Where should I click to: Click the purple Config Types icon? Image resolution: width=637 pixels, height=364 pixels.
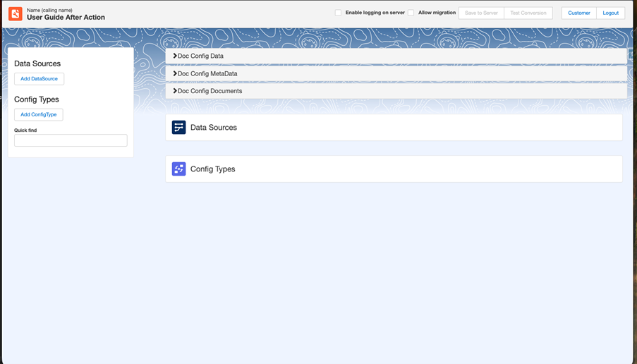pyautogui.click(x=178, y=169)
